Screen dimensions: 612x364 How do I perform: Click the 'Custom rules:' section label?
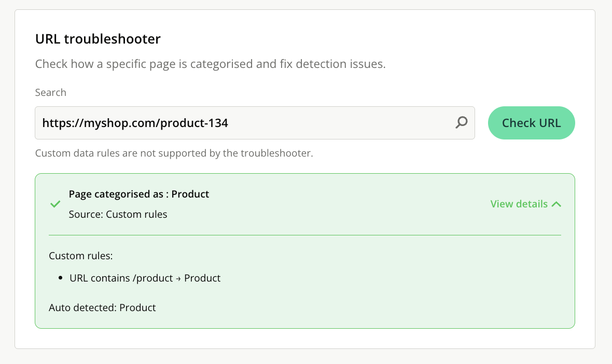coord(80,256)
